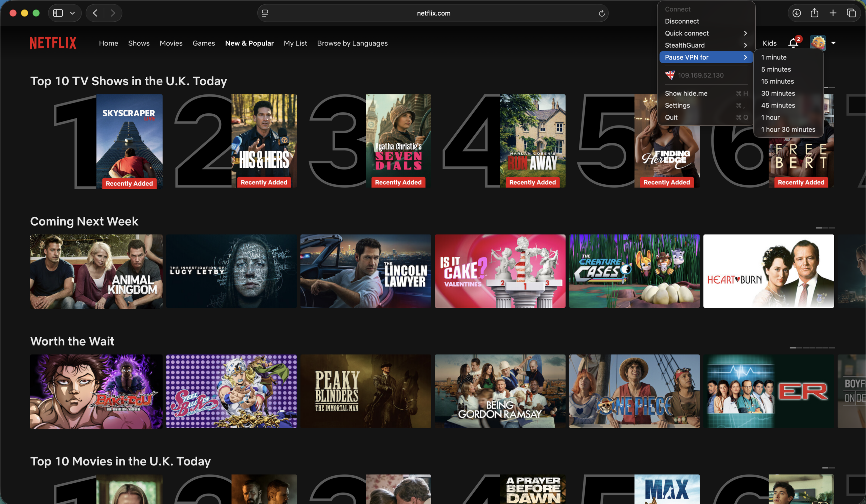Go to Netflix Home
866x504 pixels.
(109, 43)
